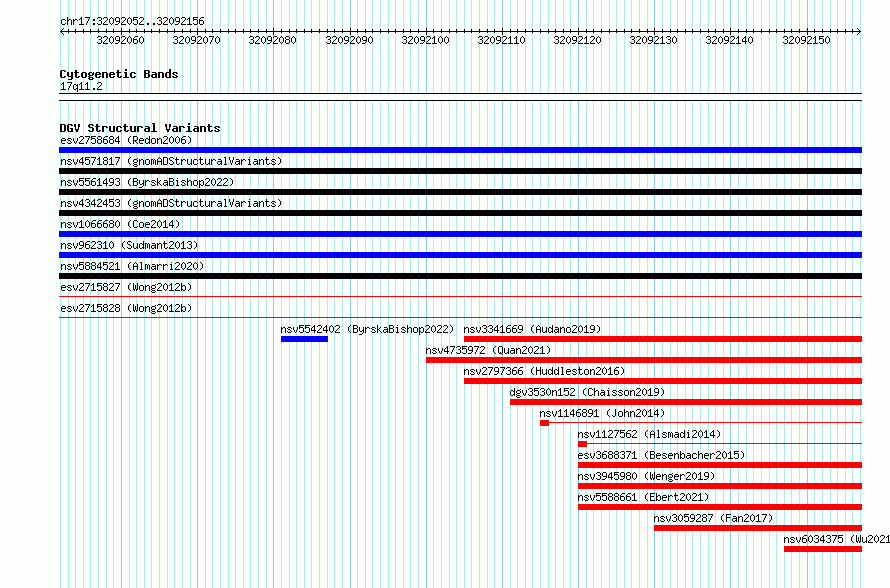Open the nsv1066680 (Coe2014) label

point(120,224)
